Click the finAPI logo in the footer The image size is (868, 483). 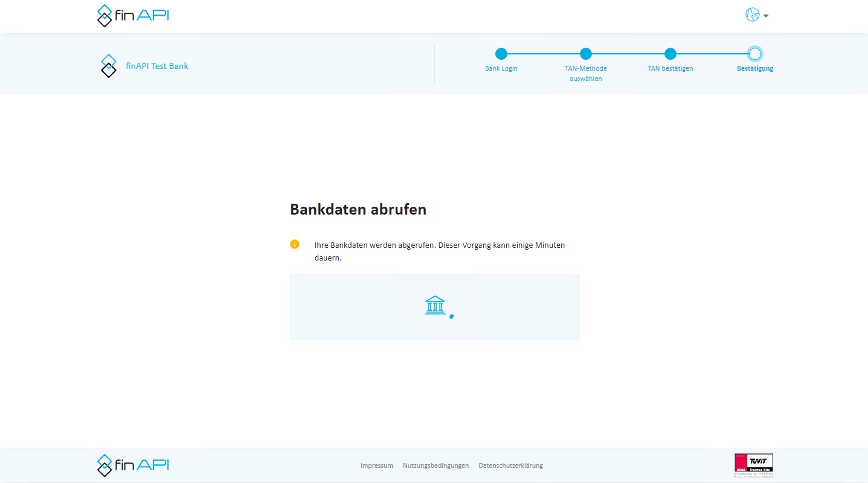133,465
